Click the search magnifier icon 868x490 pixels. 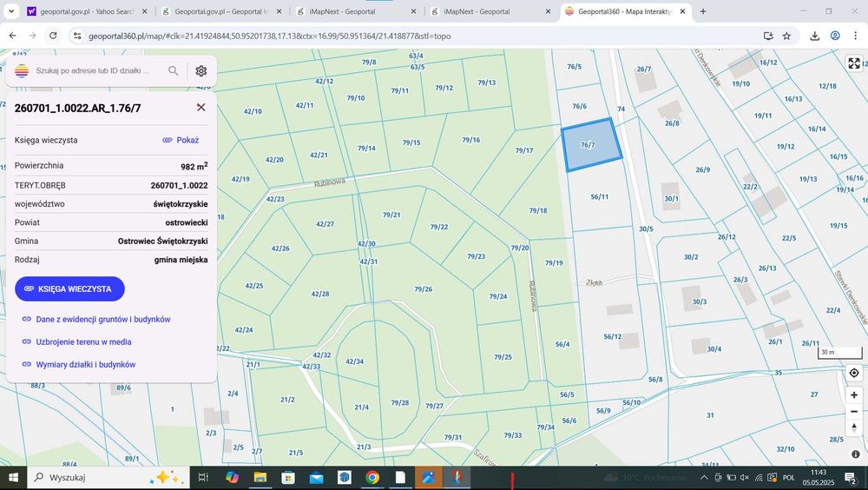[x=174, y=70]
